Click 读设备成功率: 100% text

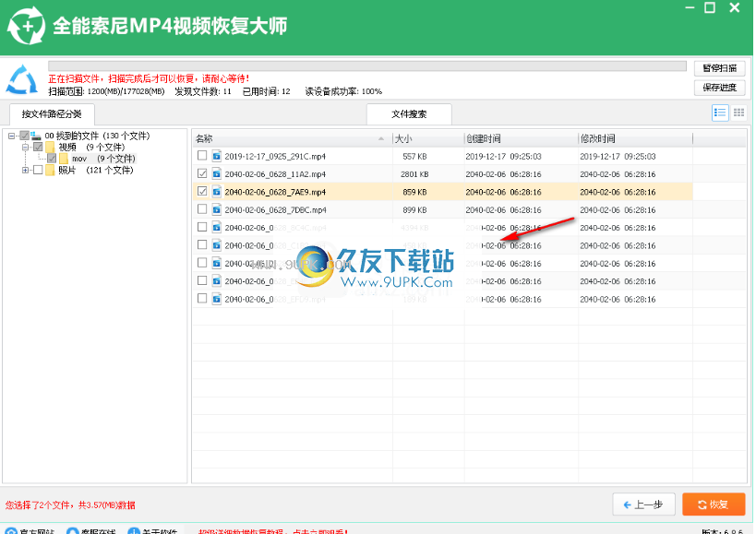[x=343, y=91]
